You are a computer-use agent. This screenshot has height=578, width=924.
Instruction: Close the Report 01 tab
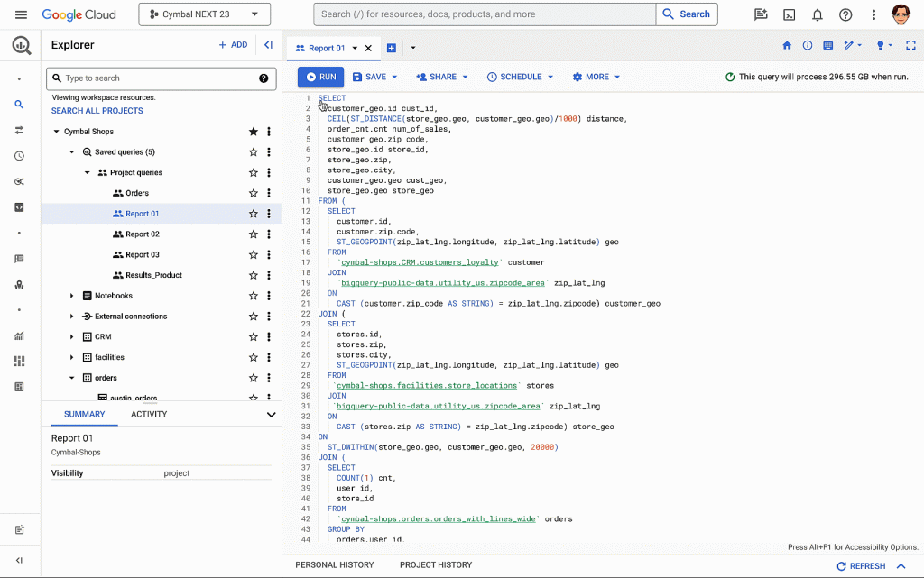click(368, 49)
